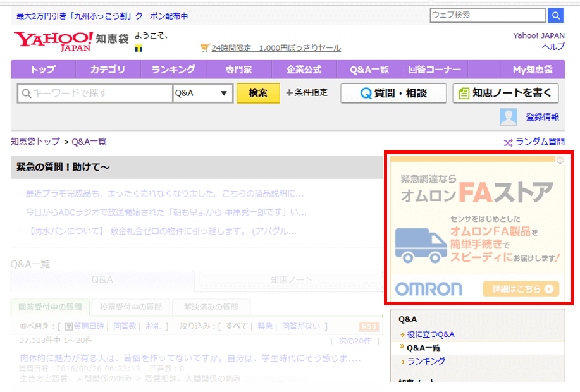
Task: Filter the list by 回答がない
Action: [x=300, y=326]
